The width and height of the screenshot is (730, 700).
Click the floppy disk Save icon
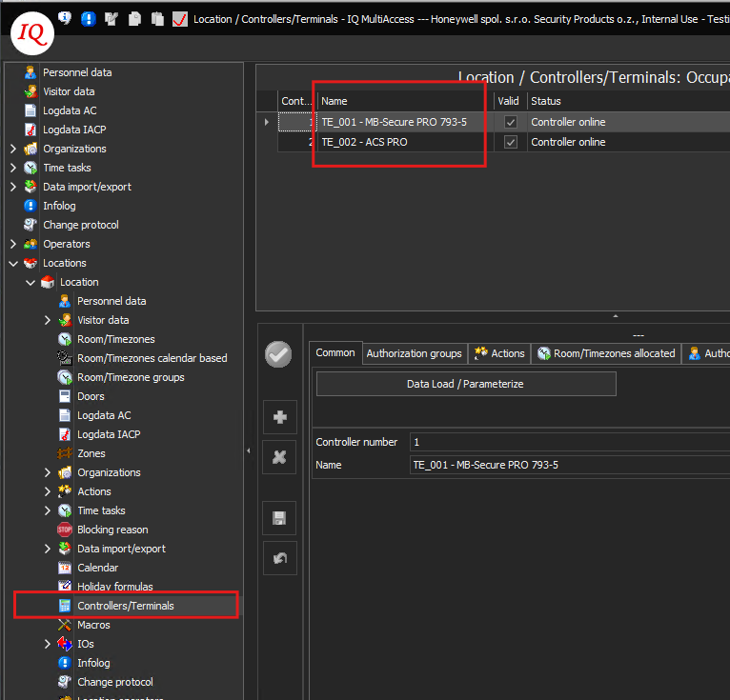(x=279, y=518)
